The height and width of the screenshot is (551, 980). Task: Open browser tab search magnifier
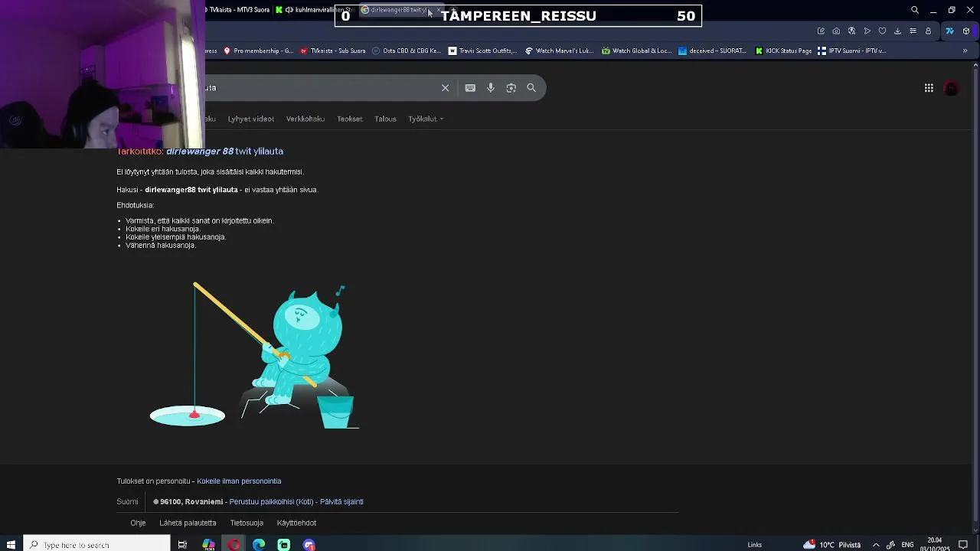[x=915, y=10]
